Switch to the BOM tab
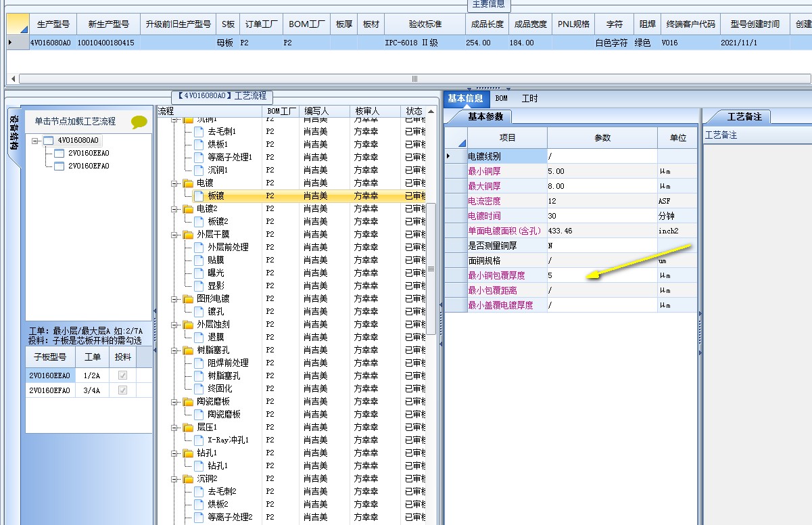The image size is (812, 525). 501,99
